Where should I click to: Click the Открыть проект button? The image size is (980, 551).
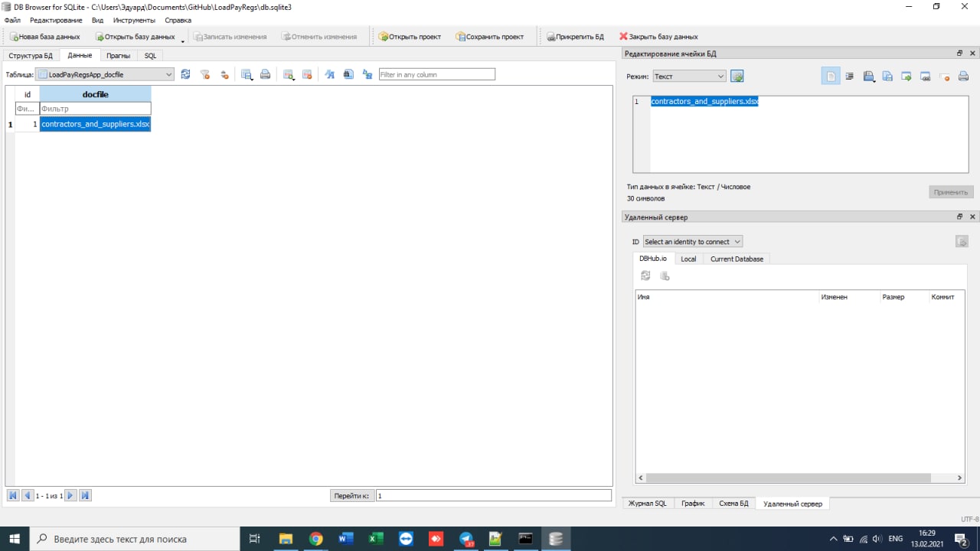coord(410,37)
